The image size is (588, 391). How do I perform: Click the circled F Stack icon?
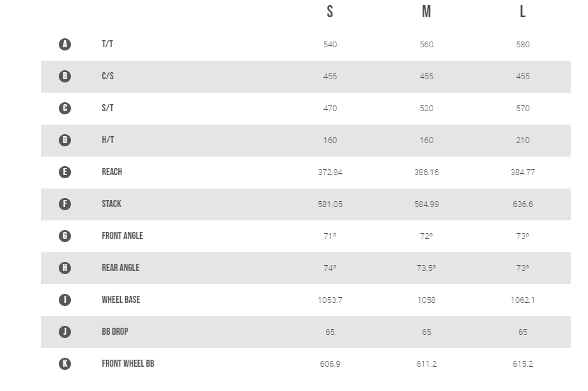pos(65,204)
